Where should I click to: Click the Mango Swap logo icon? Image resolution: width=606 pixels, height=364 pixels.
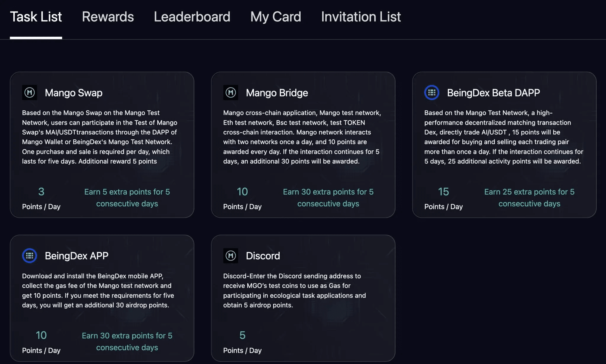point(30,93)
